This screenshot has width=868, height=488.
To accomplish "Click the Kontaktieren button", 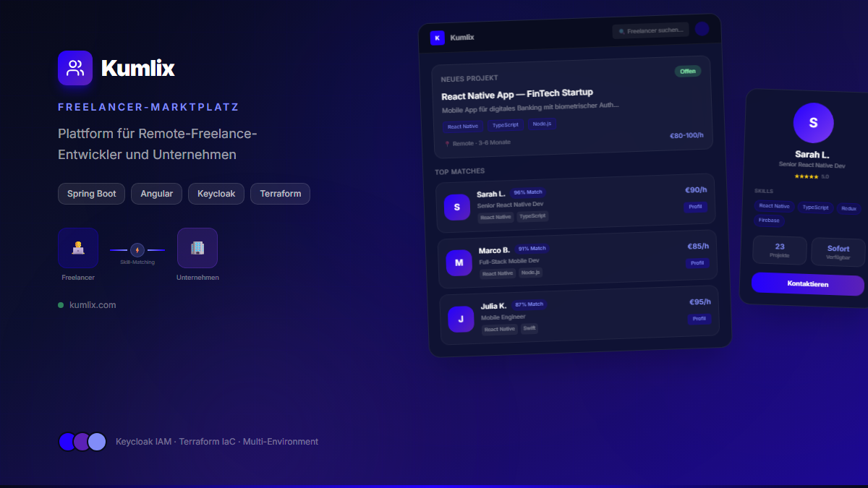I will pyautogui.click(x=808, y=284).
